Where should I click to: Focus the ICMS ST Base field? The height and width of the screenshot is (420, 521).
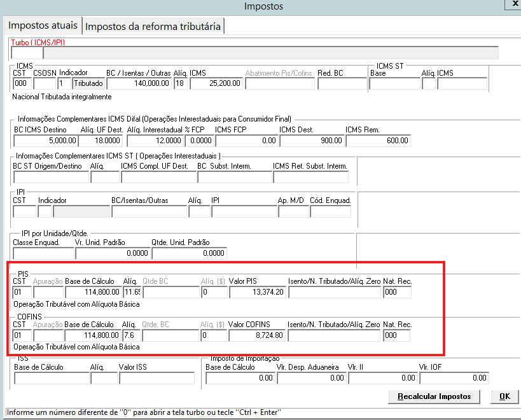click(395, 84)
